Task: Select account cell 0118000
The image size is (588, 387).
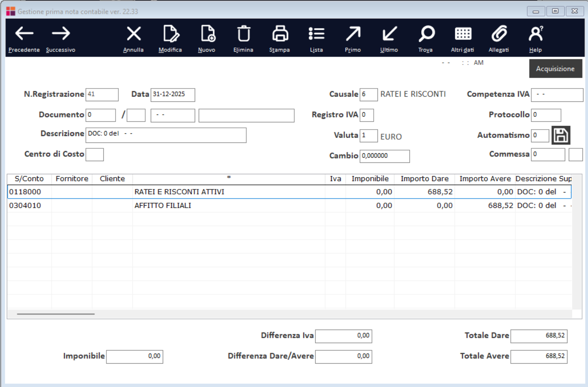Action: click(x=29, y=192)
